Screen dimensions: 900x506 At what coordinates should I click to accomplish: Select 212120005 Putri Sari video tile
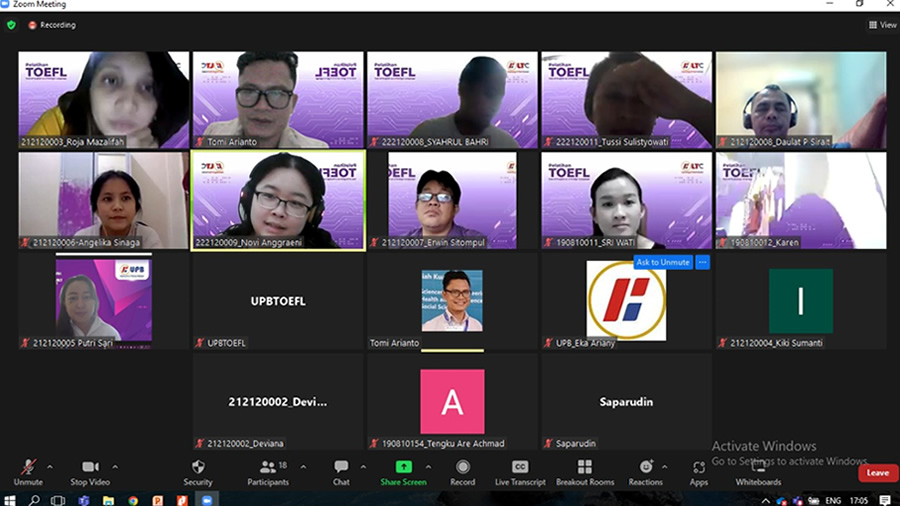tap(103, 301)
